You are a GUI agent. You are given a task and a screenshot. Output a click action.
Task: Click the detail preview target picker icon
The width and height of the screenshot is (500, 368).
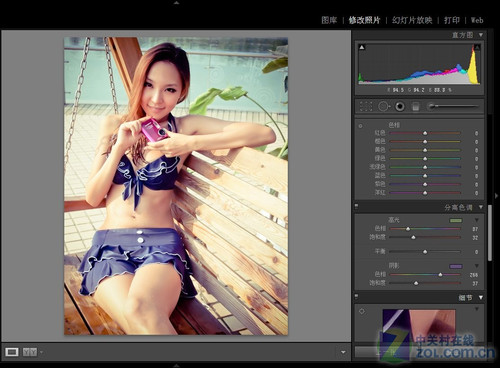(362, 311)
